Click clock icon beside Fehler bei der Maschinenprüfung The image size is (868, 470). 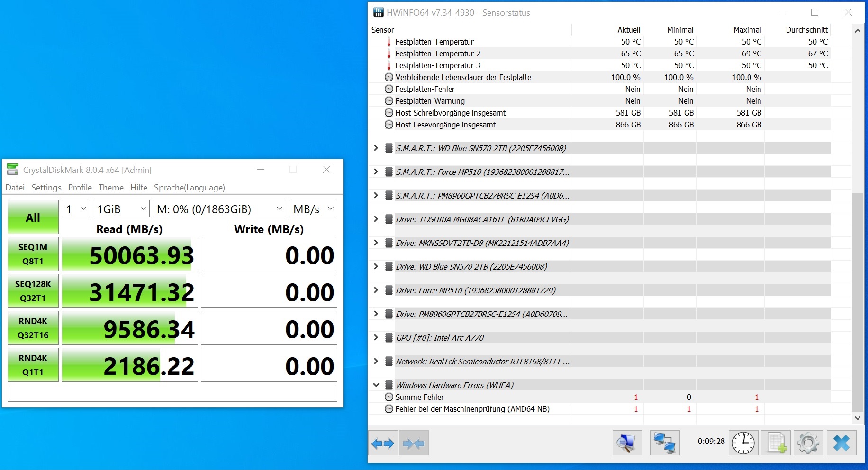click(389, 409)
